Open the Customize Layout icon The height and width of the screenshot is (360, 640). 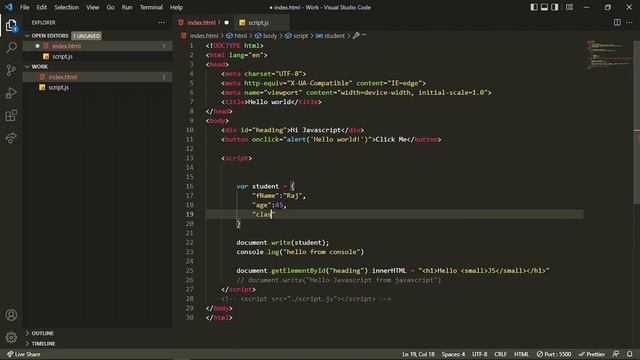(x=569, y=7)
